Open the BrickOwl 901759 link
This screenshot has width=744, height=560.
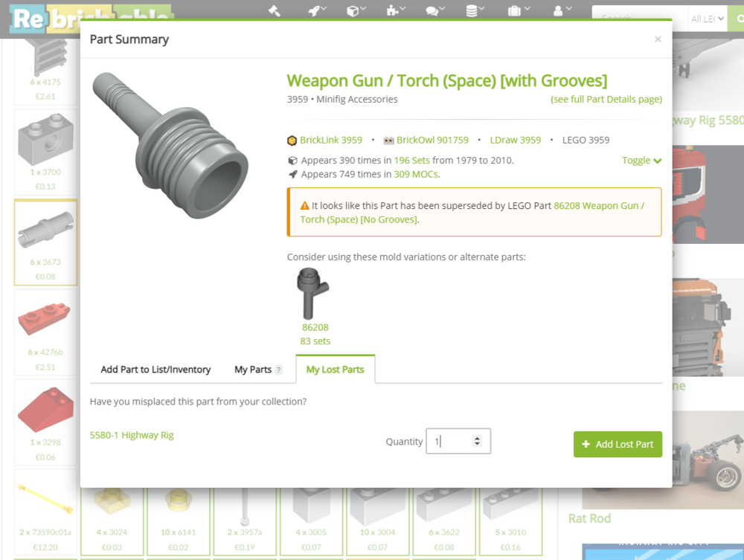(432, 140)
